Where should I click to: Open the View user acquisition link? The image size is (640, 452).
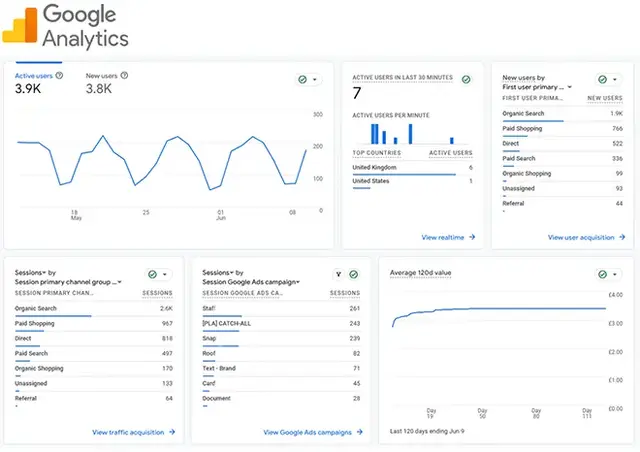(x=581, y=237)
